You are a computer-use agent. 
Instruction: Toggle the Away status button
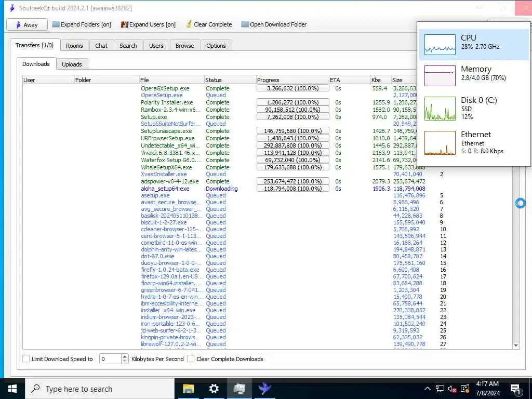coord(26,25)
